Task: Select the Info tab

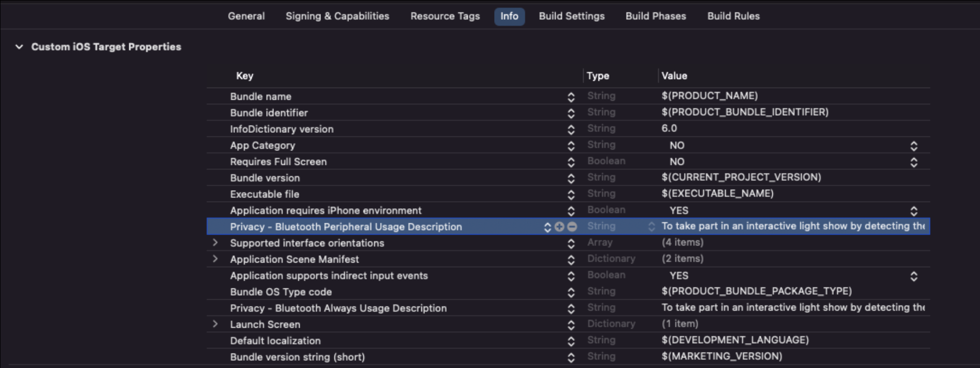Action: (509, 16)
